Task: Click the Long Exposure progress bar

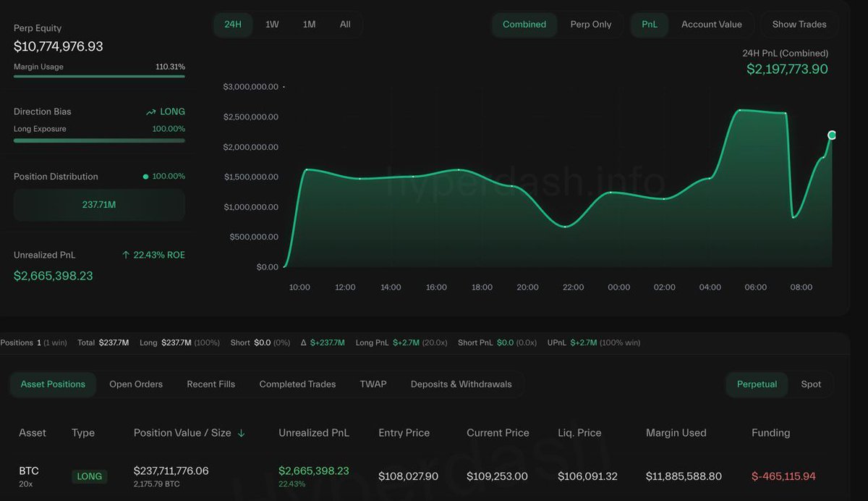Action: coord(99,140)
